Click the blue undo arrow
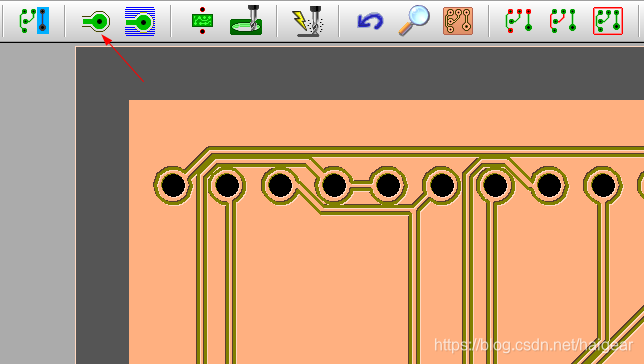Image resolution: width=644 pixels, height=364 pixels. pos(370,21)
